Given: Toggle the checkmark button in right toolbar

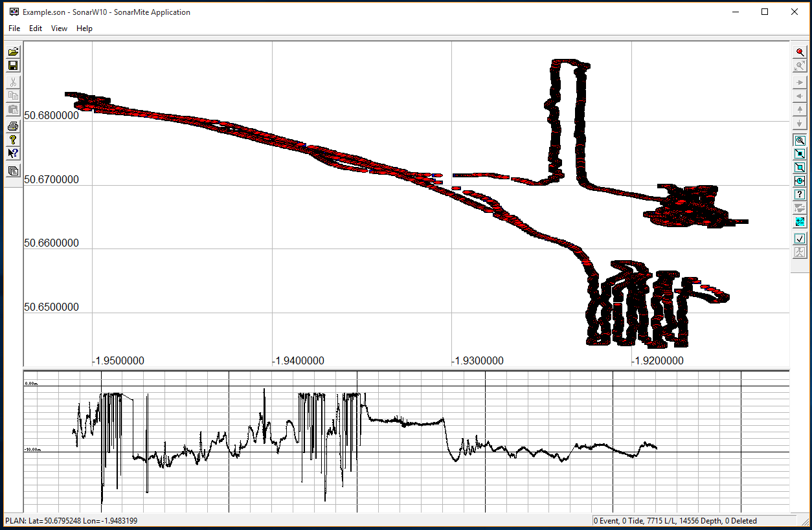Looking at the screenshot, I should click(800, 239).
